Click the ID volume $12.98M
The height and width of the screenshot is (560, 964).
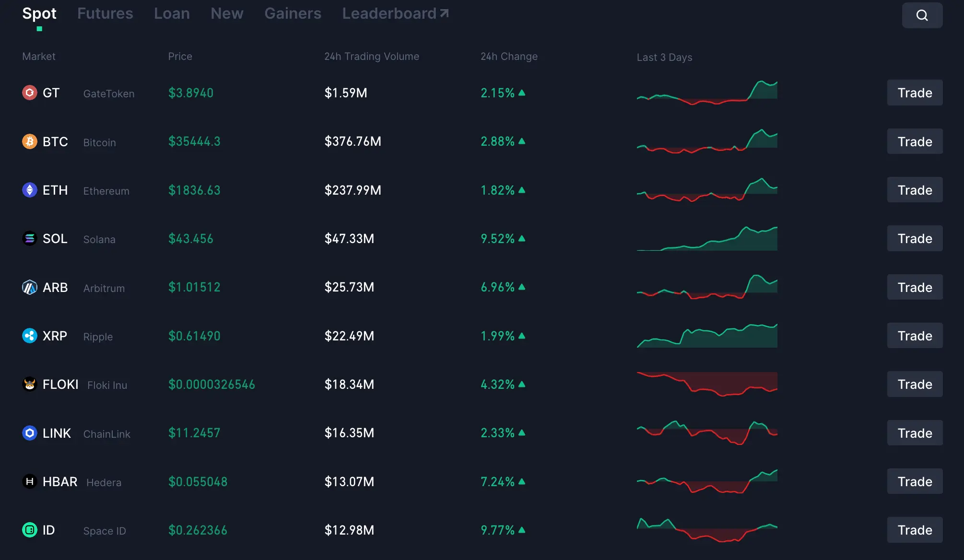coord(349,530)
